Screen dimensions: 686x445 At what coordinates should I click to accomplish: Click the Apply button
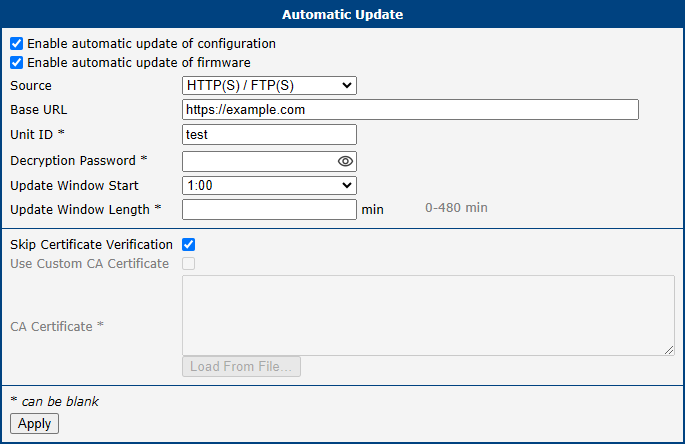tap(35, 424)
